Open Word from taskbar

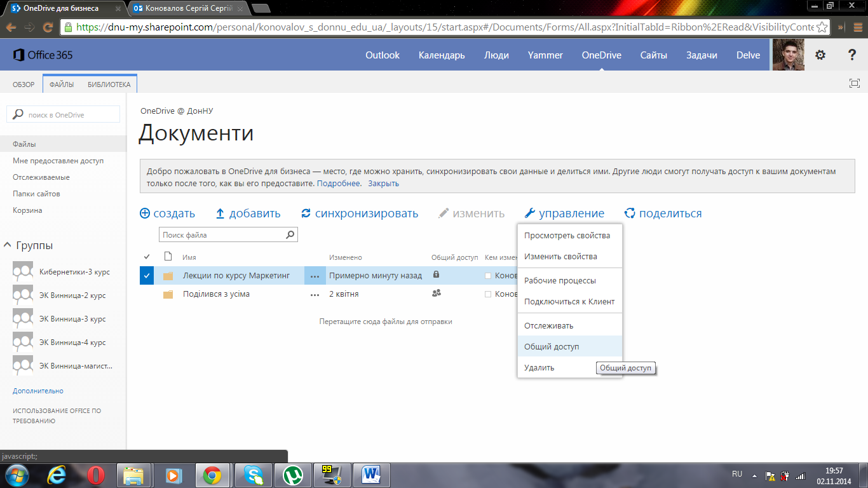point(371,475)
